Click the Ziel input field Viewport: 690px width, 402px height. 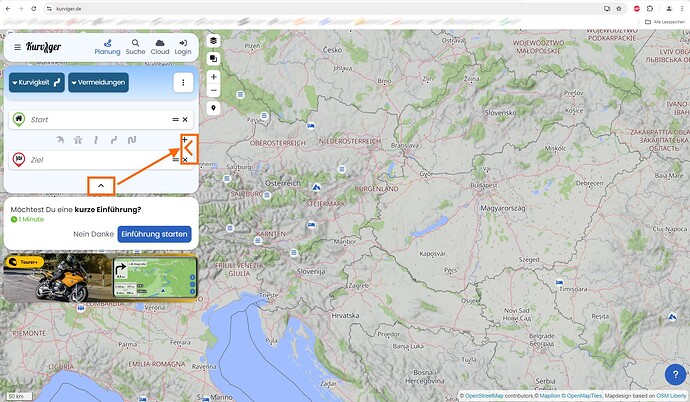pos(99,160)
